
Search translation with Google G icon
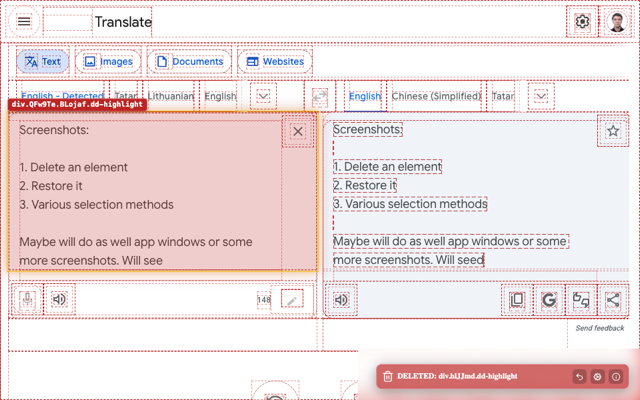point(549,300)
